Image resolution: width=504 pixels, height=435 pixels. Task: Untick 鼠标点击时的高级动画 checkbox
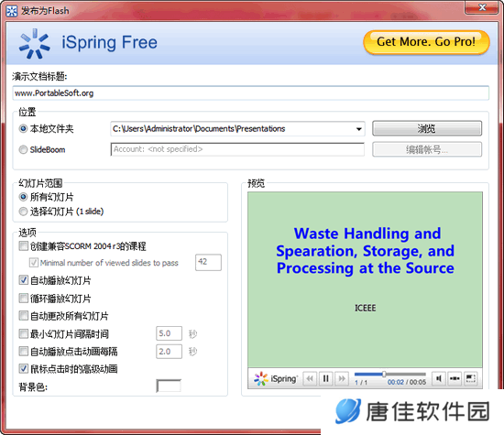(23, 368)
